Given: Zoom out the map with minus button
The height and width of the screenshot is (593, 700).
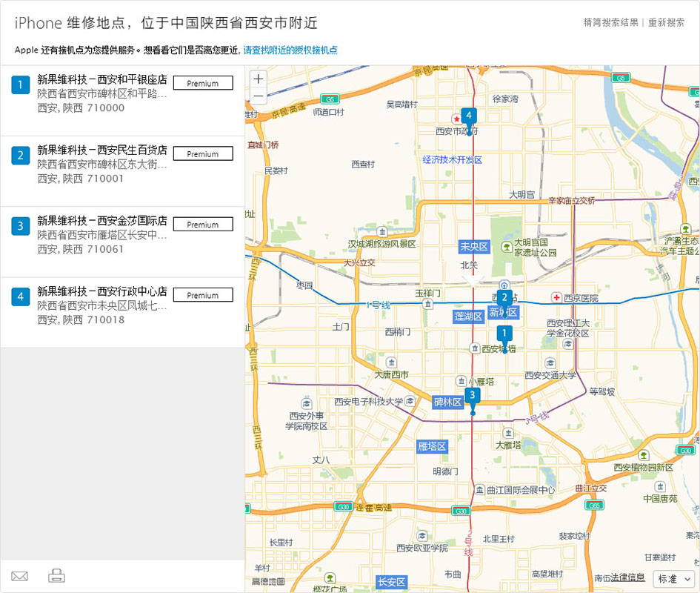Looking at the screenshot, I should pos(258,96).
